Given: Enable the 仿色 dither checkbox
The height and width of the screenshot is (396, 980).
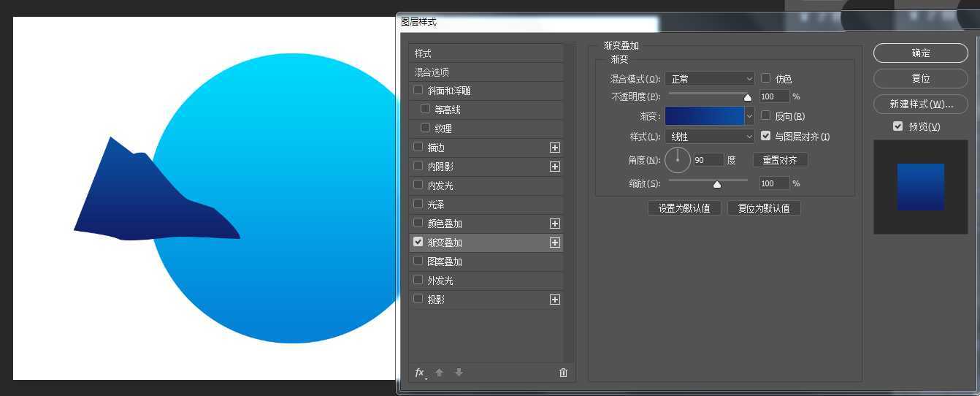Looking at the screenshot, I should point(766,78).
